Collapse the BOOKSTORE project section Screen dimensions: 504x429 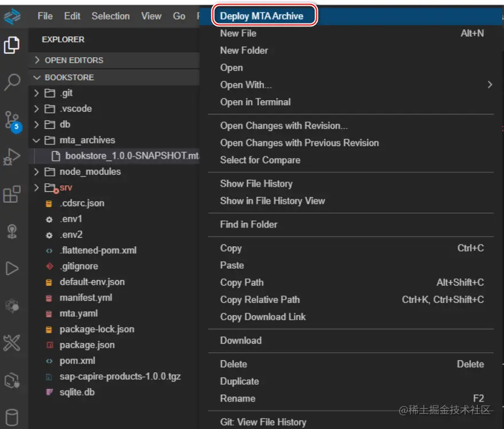click(x=114, y=77)
